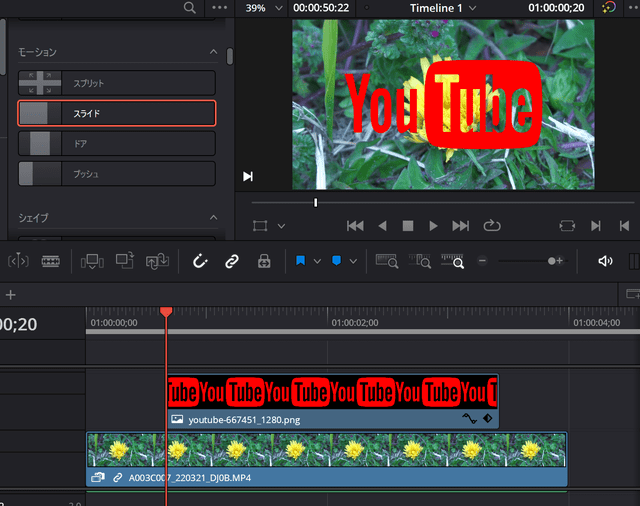Screen dimensions: 640x506
Task: Click the timeline playhead marker
Action: tap(166, 312)
